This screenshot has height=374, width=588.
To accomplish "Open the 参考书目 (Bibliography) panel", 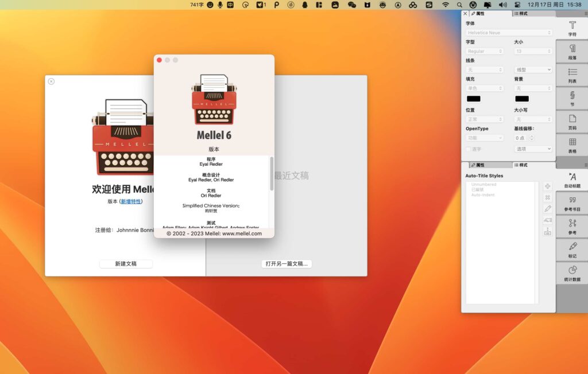I will pos(572,202).
